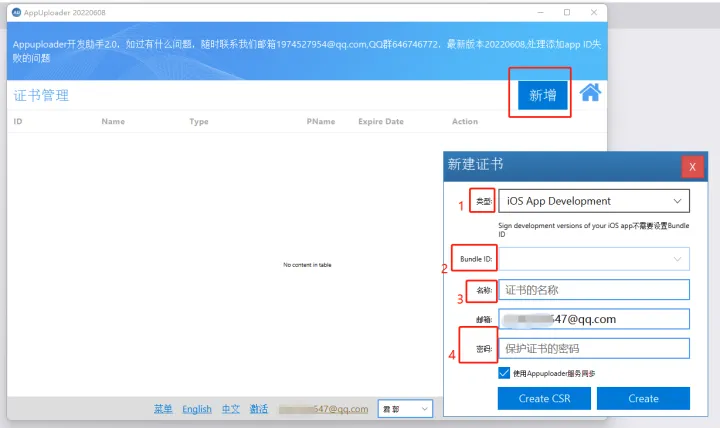This screenshot has height=428, width=720.
Task: Focus the 保护证书的密码 password field
Action: pyautogui.click(x=594, y=349)
